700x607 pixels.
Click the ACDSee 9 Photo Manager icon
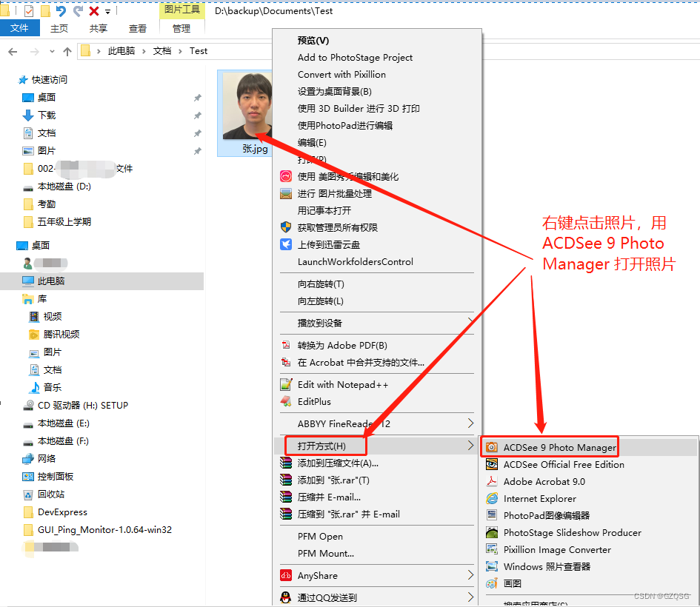pyautogui.click(x=492, y=447)
